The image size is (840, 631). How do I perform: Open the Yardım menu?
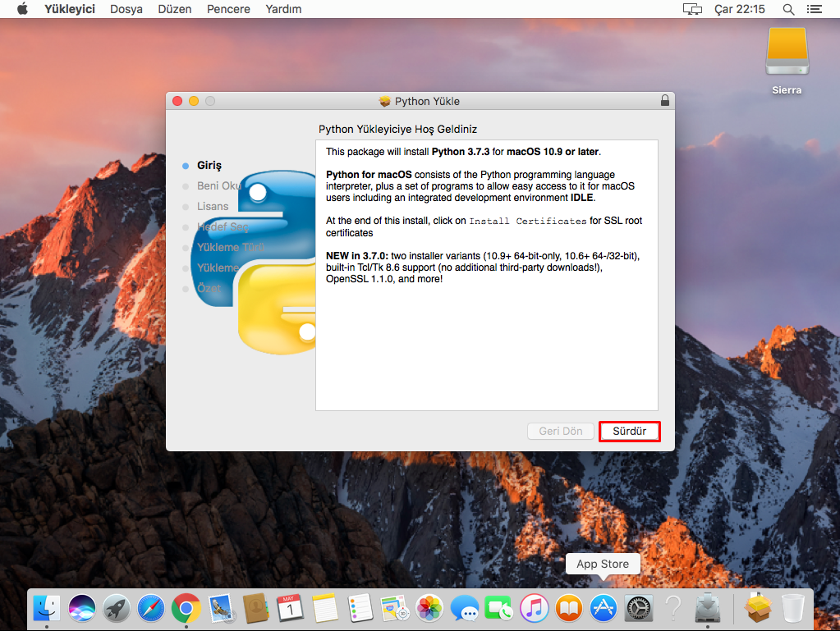pos(283,9)
